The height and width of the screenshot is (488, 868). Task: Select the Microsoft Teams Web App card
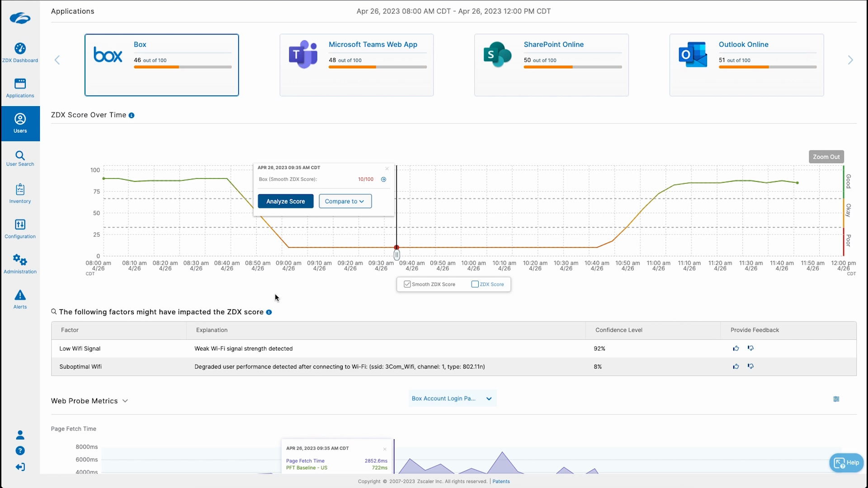point(357,65)
